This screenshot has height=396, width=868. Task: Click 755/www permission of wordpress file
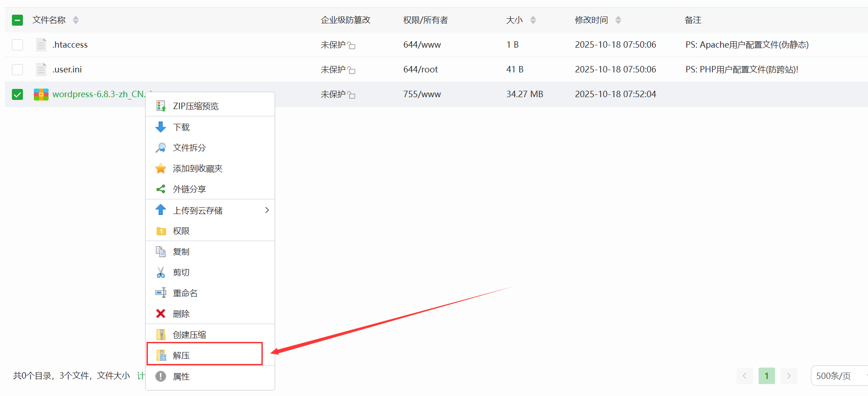422,94
